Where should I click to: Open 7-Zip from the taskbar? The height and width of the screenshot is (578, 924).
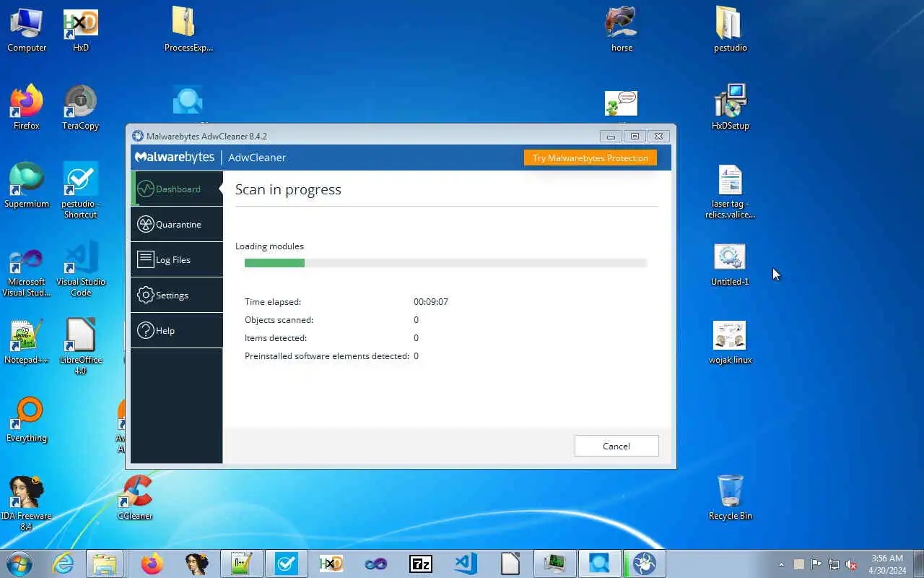(421, 564)
